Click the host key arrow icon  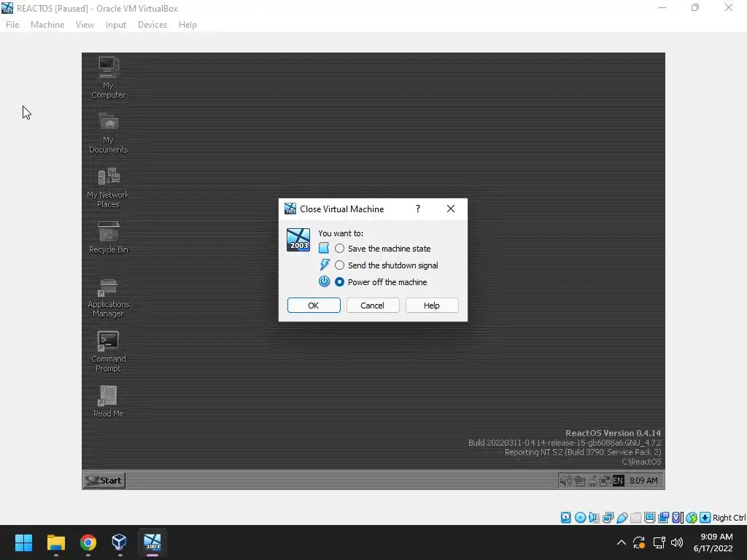tap(705, 518)
